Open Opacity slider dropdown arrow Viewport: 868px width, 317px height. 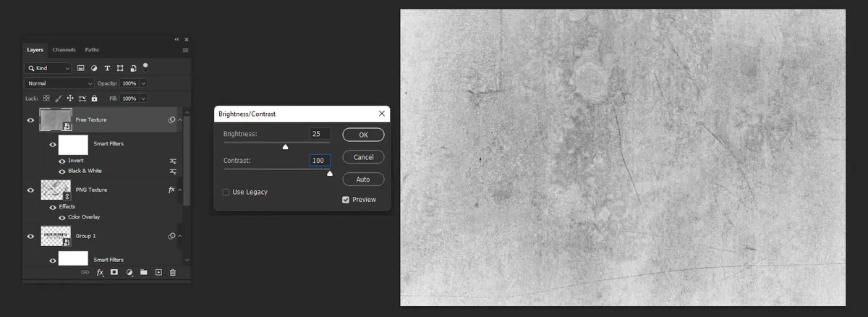[x=142, y=83]
